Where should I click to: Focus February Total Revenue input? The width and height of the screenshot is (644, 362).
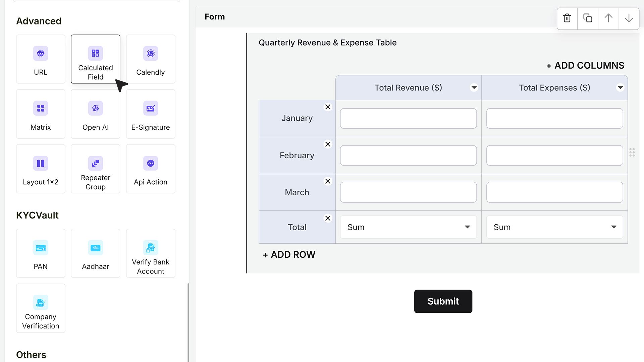(408, 156)
